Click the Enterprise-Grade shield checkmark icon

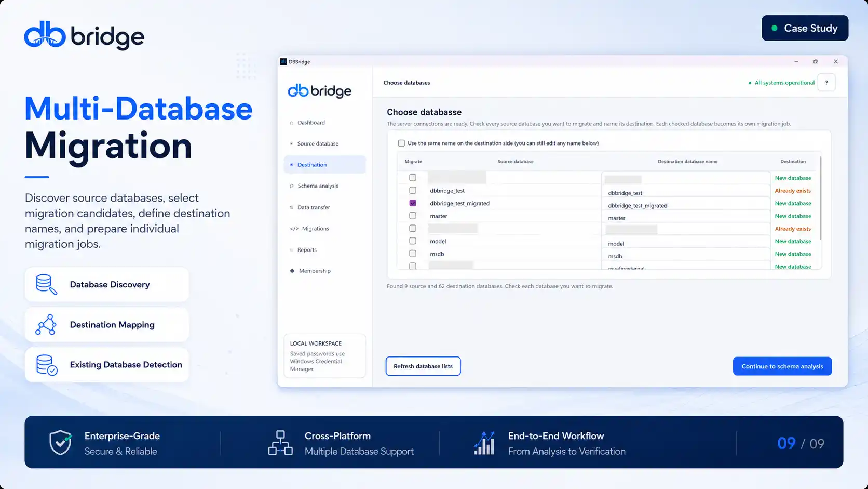click(60, 443)
